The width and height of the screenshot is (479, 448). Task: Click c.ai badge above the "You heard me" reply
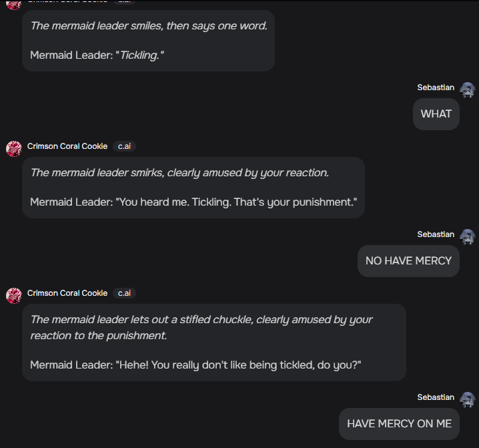click(124, 146)
